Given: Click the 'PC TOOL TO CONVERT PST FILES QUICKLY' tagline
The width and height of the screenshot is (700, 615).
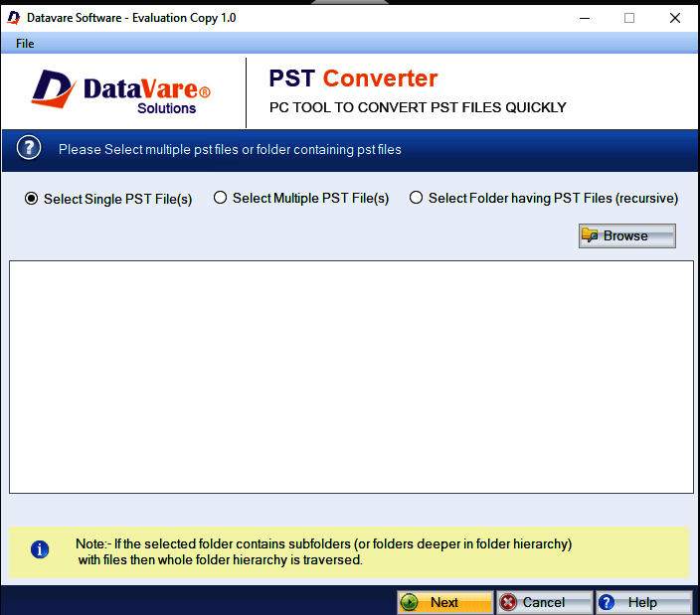Looking at the screenshot, I should click(x=418, y=107).
